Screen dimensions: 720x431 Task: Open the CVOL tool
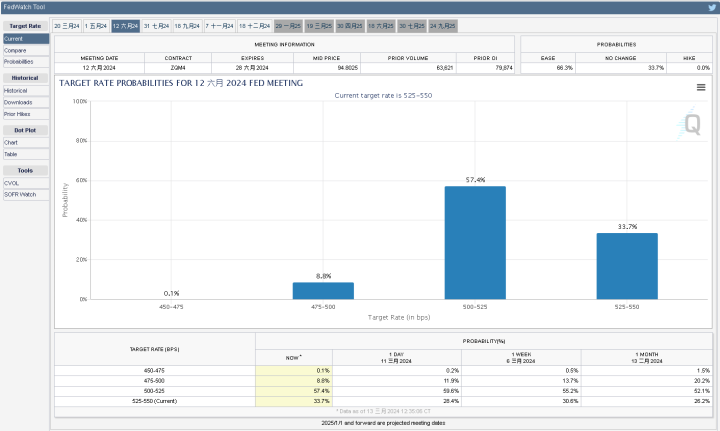pos(26,183)
